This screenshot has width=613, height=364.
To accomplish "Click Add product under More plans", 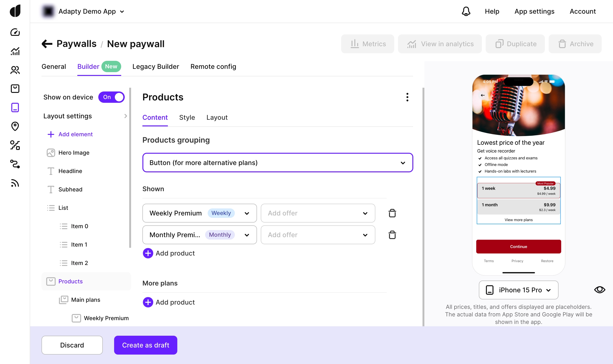I will pyautogui.click(x=169, y=302).
